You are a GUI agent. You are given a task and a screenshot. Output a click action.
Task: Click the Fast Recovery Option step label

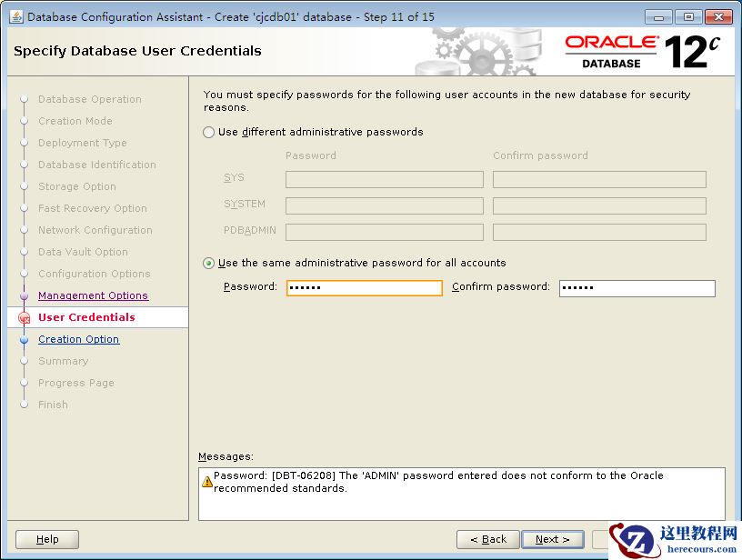click(x=93, y=208)
